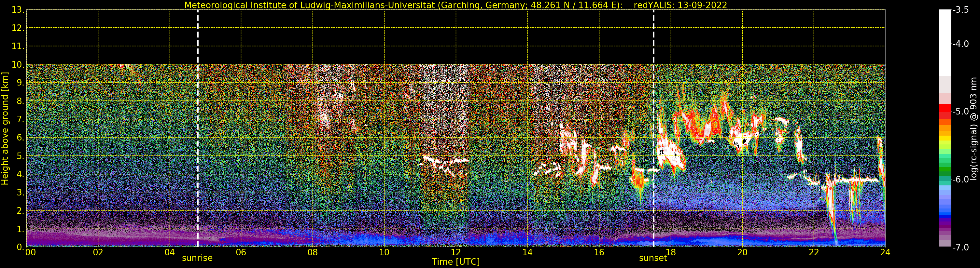
Task: Click the time-axis tick label '12'
Action: (x=456, y=252)
